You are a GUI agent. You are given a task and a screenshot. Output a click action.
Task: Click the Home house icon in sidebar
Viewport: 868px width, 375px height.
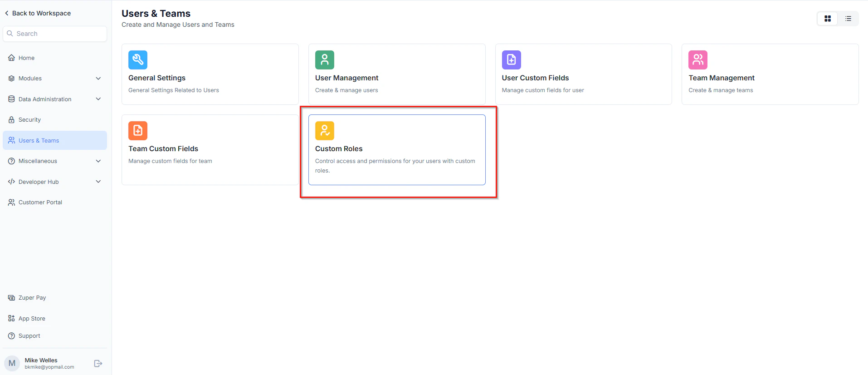pyautogui.click(x=11, y=58)
